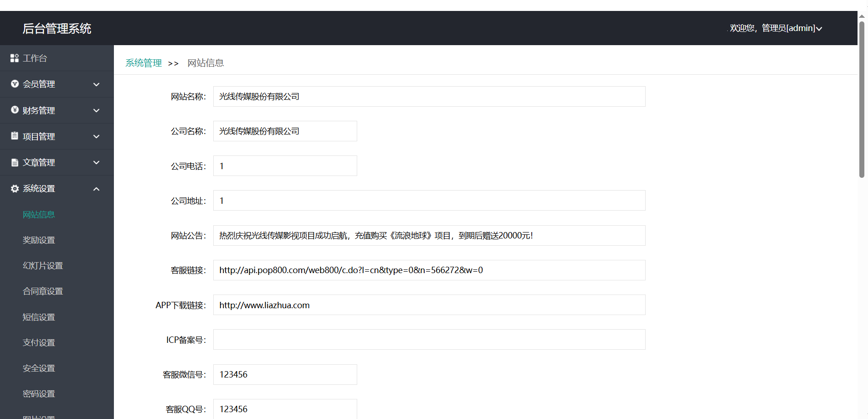Viewport: 868px width, 419px height.
Task: Expand the 项目管理 chevron
Action: click(96, 136)
